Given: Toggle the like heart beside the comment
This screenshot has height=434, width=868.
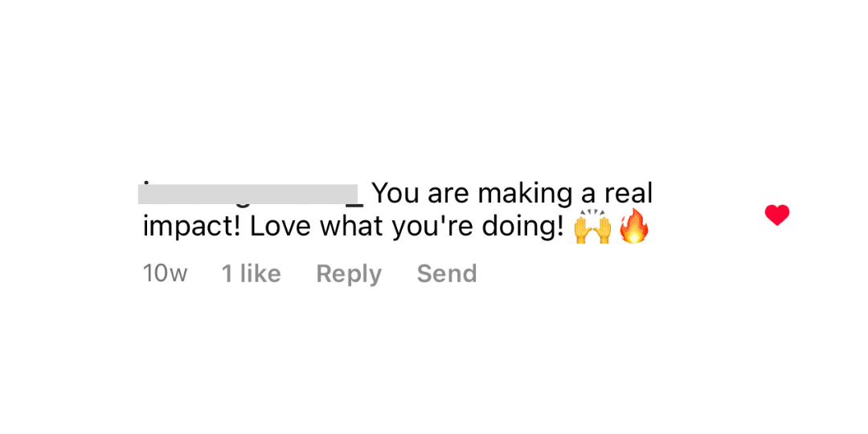Looking at the screenshot, I should [x=776, y=215].
